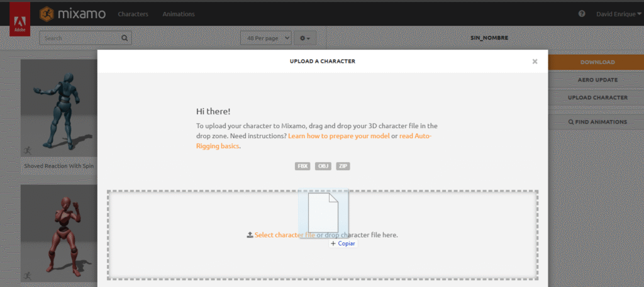Viewport: 644px width, 287px height.
Task: Click the upload tray icon in drop zone
Action: pos(250,235)
